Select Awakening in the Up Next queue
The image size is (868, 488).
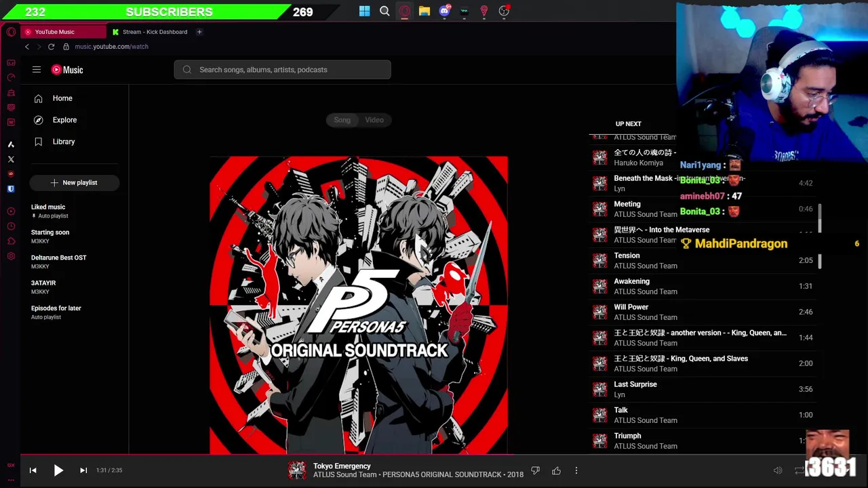703,286
